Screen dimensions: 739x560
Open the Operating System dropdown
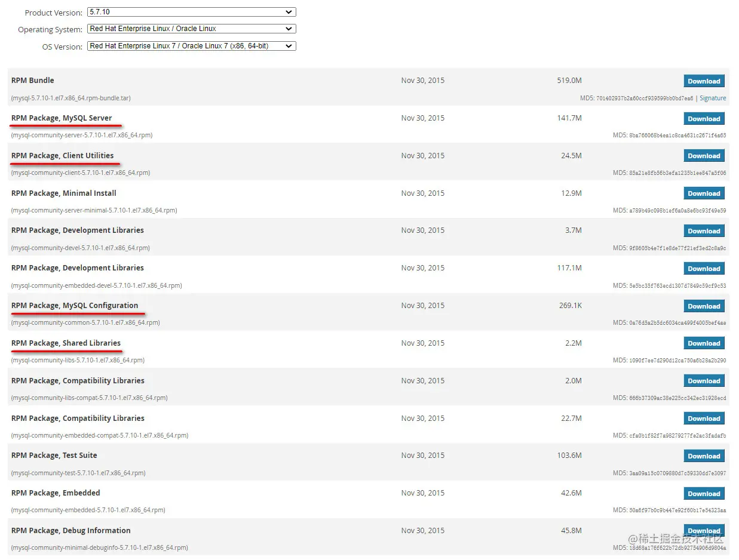click(x=191, y=29)
